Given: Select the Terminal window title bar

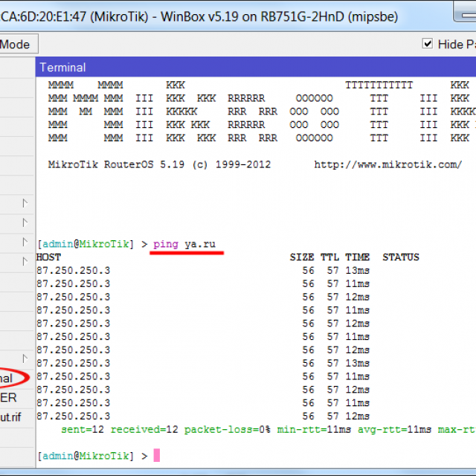Looking at the screenshot, I should [256, 67].
